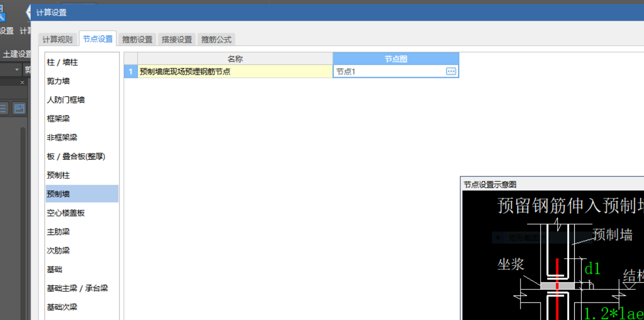
Task: Open the 搭接设置 tab
Action: coord(176,39)
